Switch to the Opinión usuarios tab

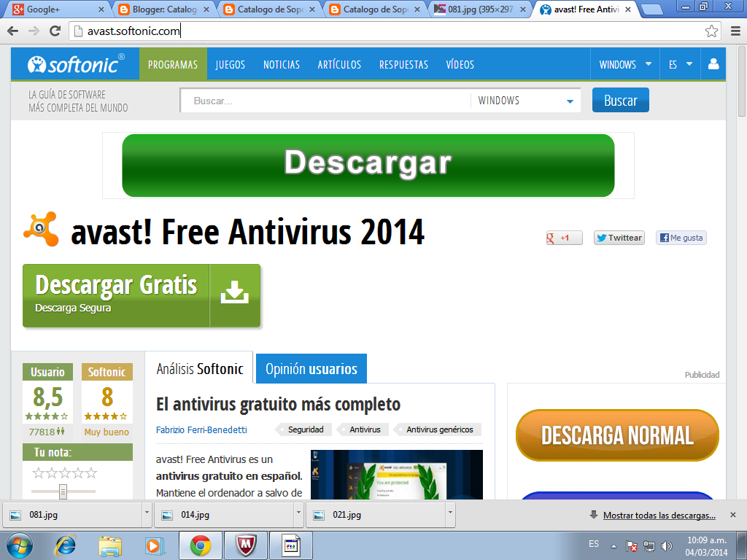311,367
